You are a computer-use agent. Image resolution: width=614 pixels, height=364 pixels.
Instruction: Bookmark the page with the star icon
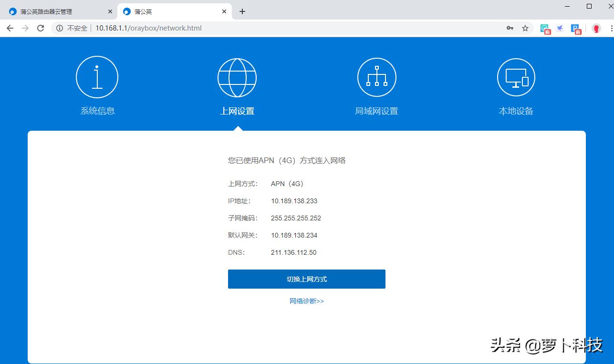[x=525, y=28]
